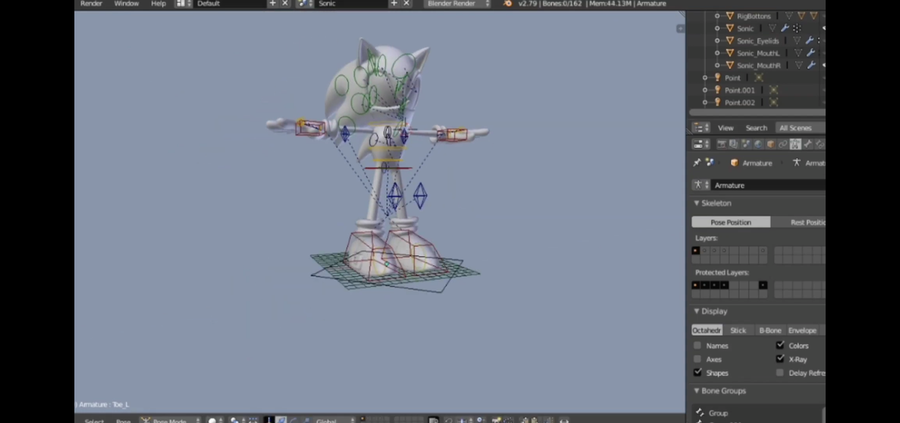Open the Render Layers properties tab
The height and width of the screenshot is (423, 900).
tap(734, 144)
